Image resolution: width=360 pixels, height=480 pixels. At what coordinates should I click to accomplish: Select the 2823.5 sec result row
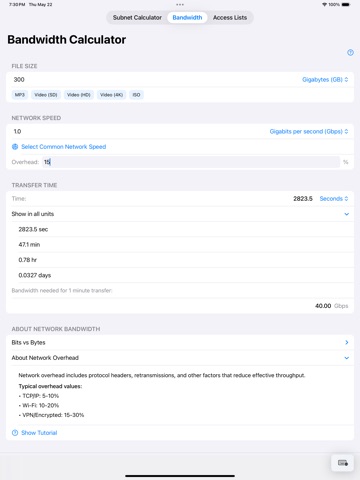pos(180,229)
